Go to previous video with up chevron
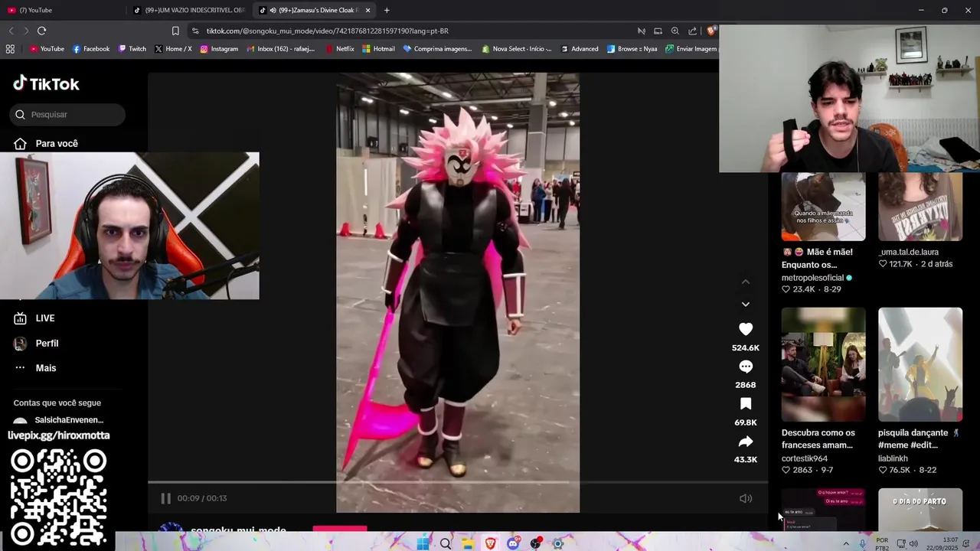Screen dimensions: 980x551 tap(746, 282)
